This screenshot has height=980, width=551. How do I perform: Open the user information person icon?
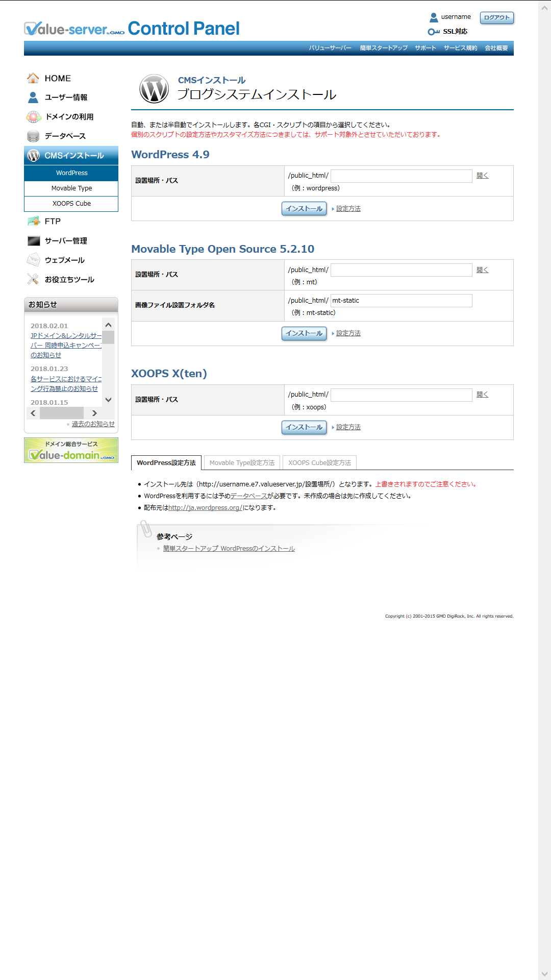click(x=33, y=97)
